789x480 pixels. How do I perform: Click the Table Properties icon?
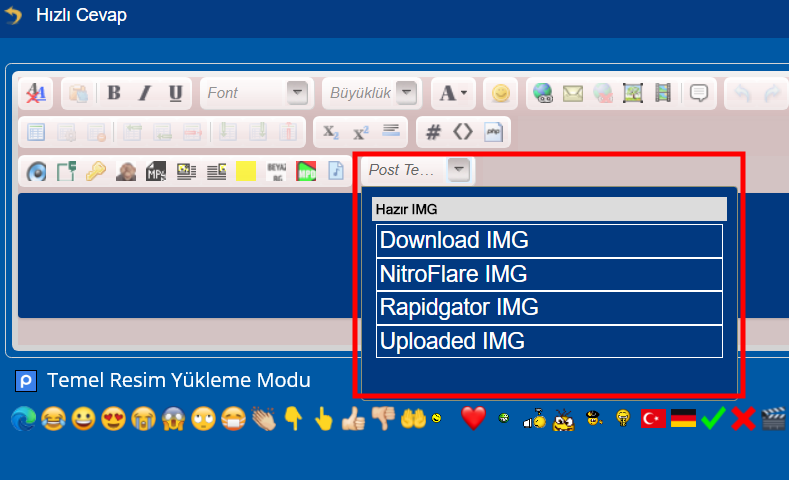coord(66,132)
